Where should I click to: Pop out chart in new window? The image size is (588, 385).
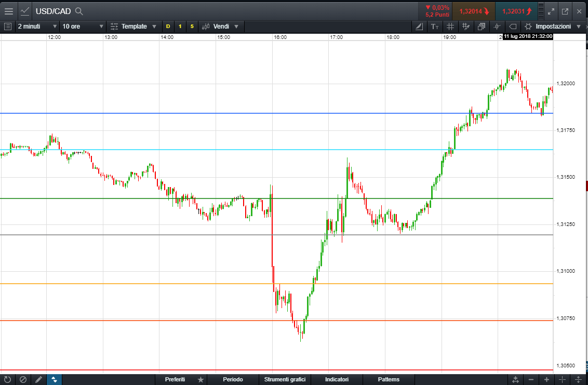[565, 11]
